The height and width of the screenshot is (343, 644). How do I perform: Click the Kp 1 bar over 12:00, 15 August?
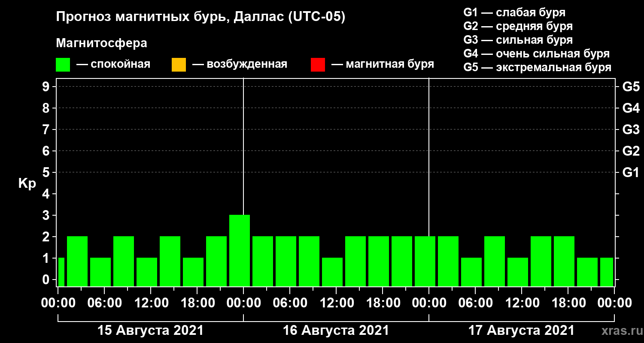tap(147, 272)
